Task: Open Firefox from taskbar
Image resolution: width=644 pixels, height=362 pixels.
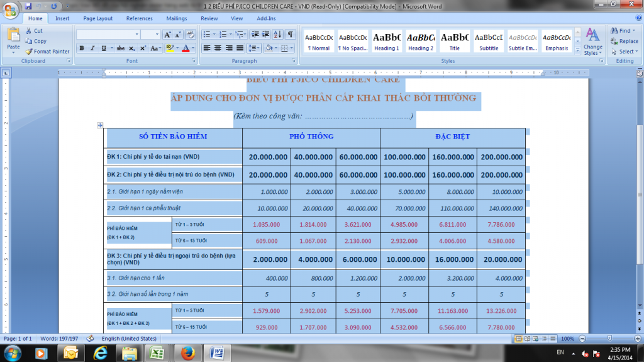Action: pyautogui.click(x=187, y=353)
